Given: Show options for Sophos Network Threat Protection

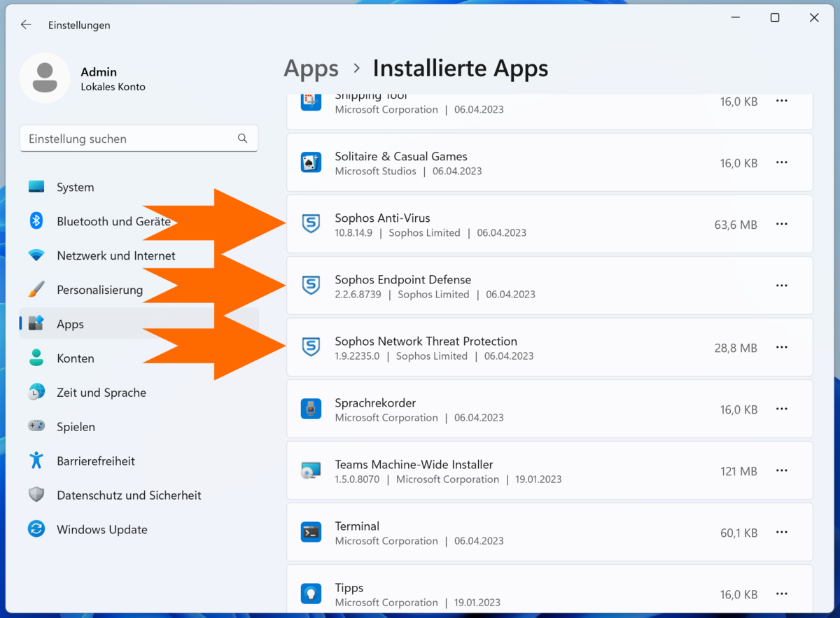Looking at the screenshot, I should click(782, 347).
